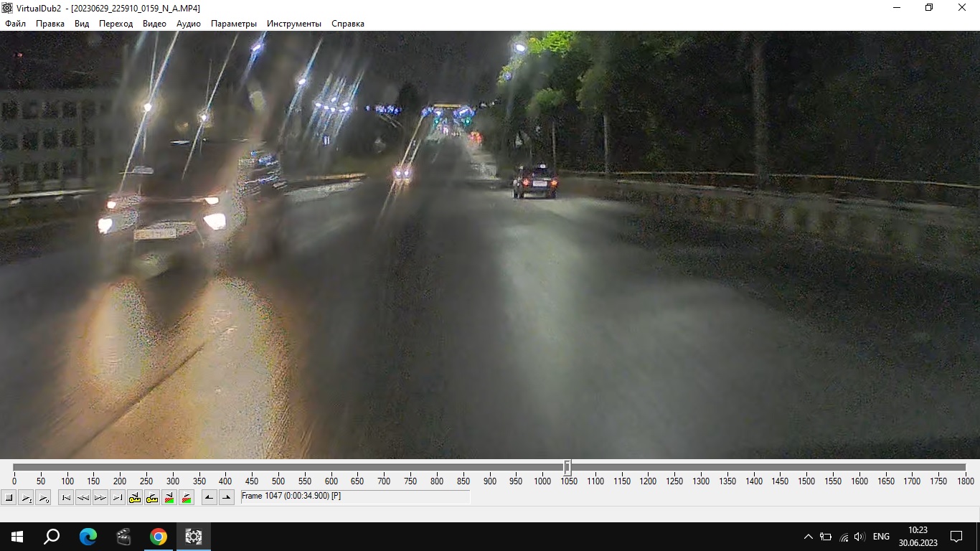Open the Инструменты menu

294,24
